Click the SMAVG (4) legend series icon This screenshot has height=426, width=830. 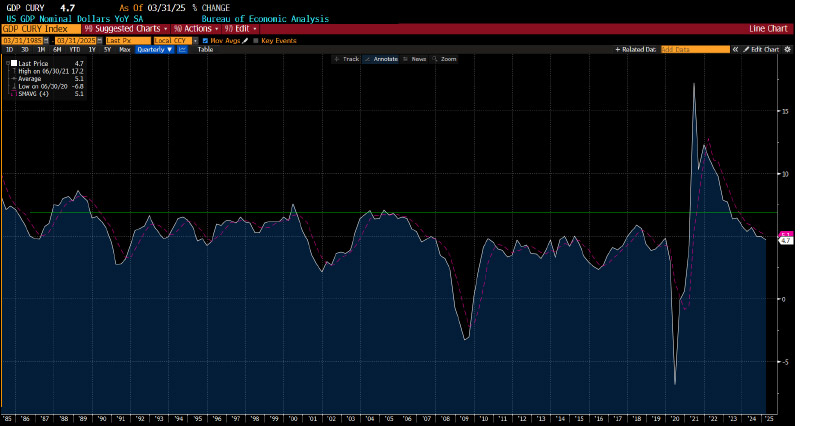click(13, 94)
